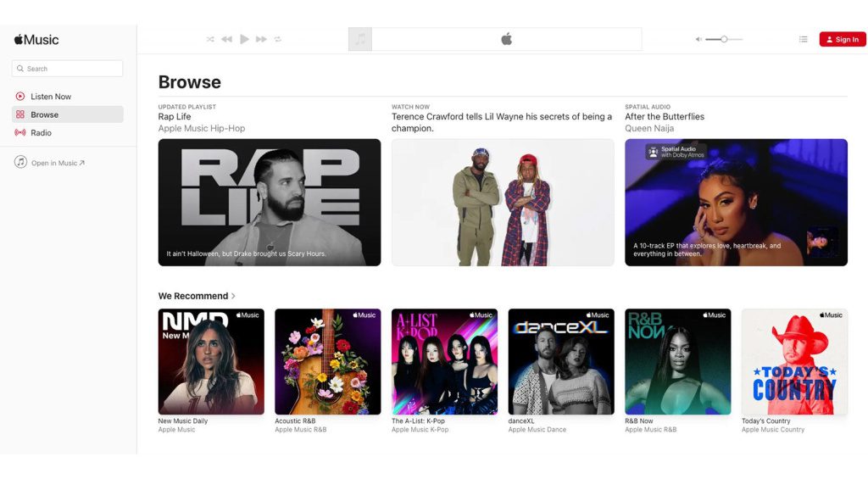The height and width of the screenshot is (479, 868).
Task: Open After the Butterflies banner image
Action: (737, 203)
